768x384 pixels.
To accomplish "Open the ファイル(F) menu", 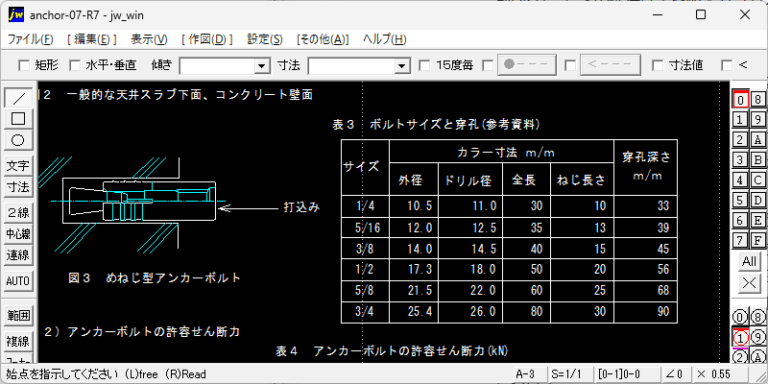I will [30, 40].
